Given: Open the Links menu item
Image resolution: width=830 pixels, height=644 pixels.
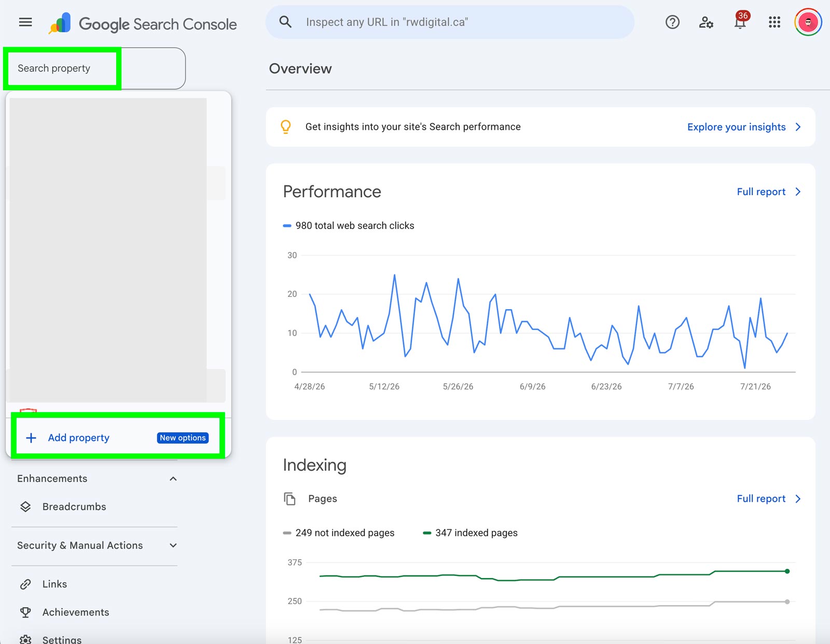Looking at the screenshot, I should [54, 584].
